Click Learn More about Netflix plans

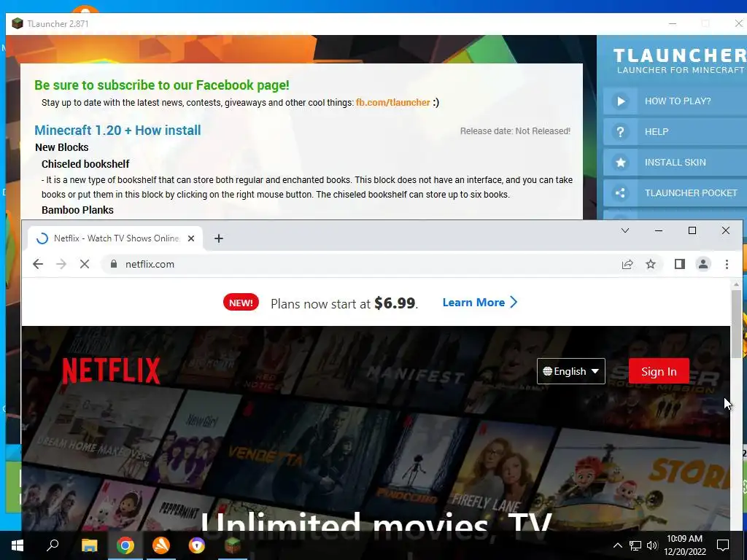[x=480, y=303]
